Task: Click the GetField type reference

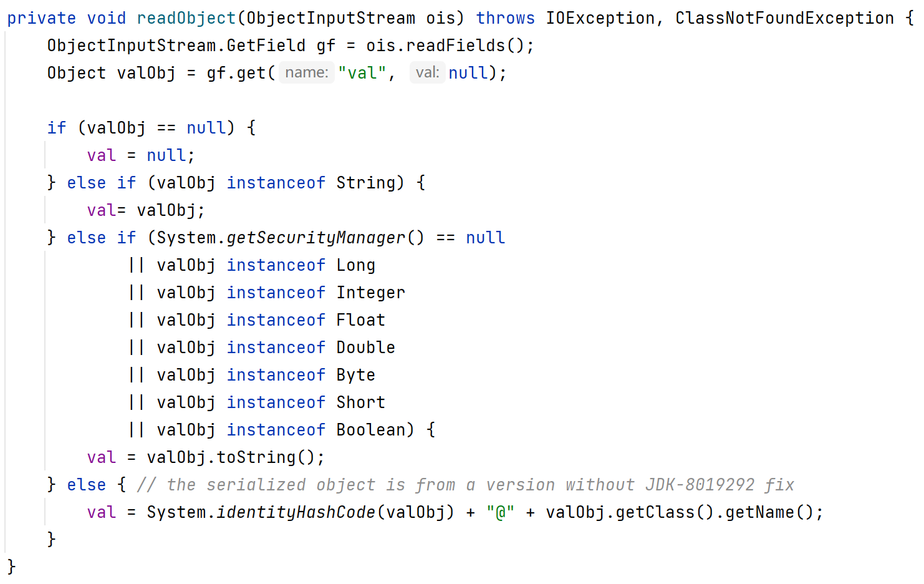Action: [x=266, y=46]
